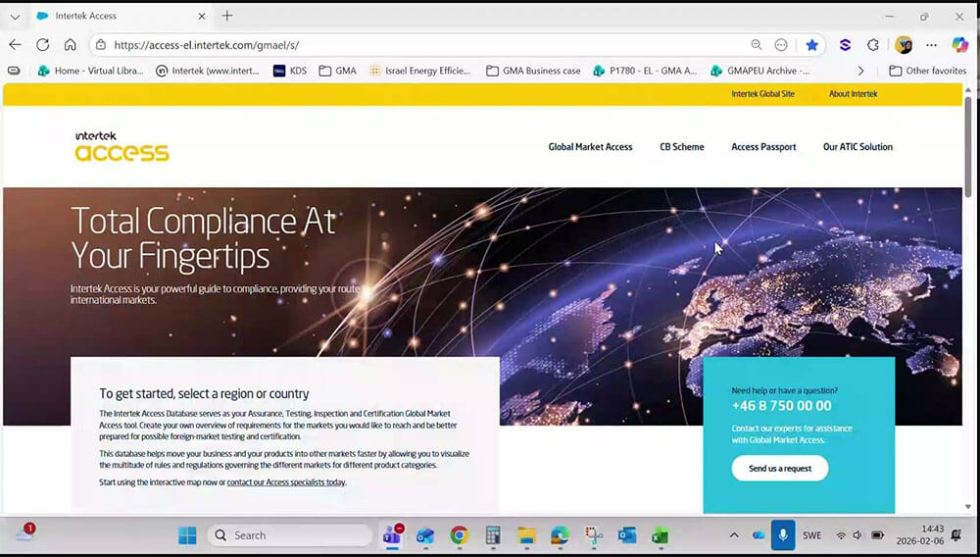Reload the page with the refresh icon

[42, 44]
